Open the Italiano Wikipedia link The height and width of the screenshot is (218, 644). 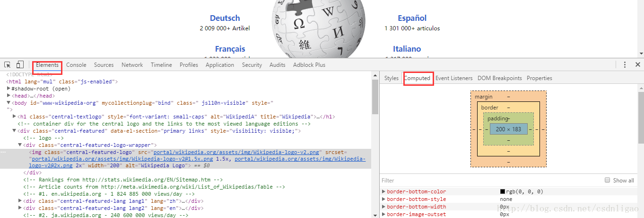[407, 49]
